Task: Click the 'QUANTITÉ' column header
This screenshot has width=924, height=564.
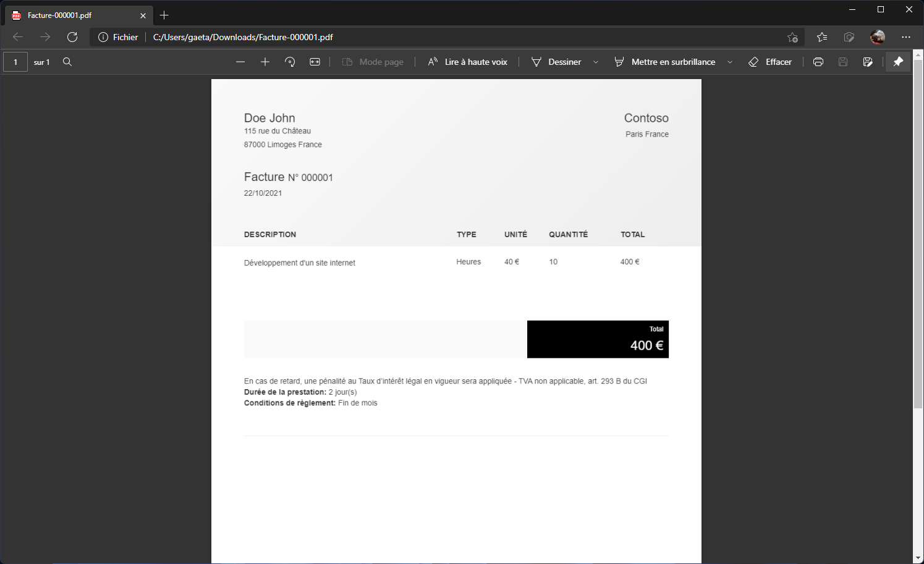Action: tap(568, 235)
